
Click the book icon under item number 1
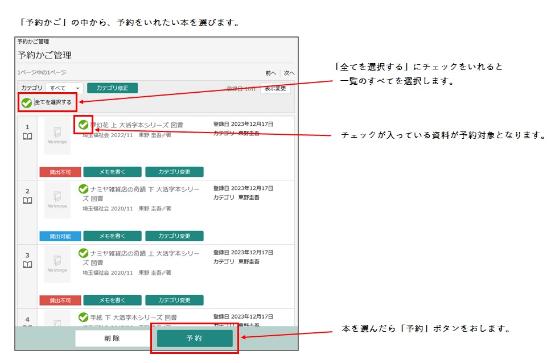tap(27, 136)
